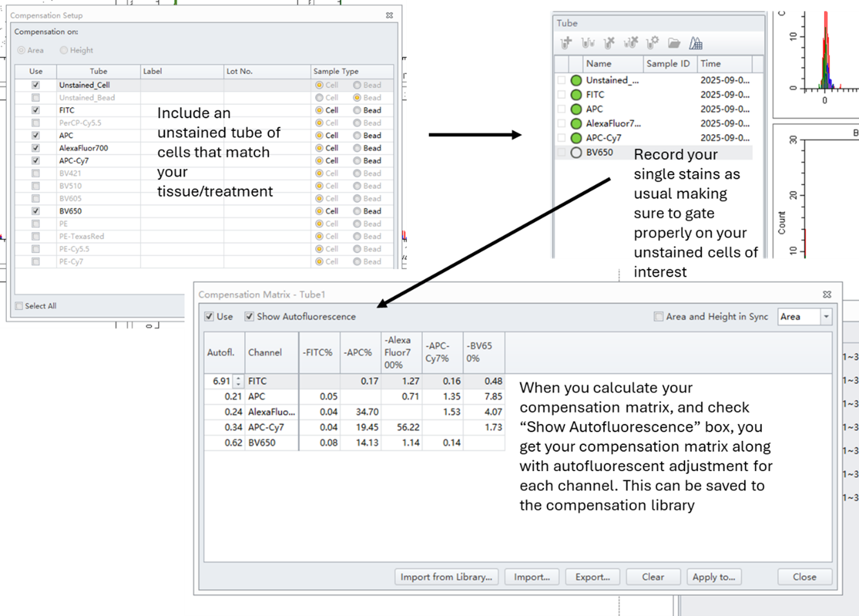Enable Area and Height in Sync
The width and height of the screenshot is (859, 616).
(x=659, y=316)
